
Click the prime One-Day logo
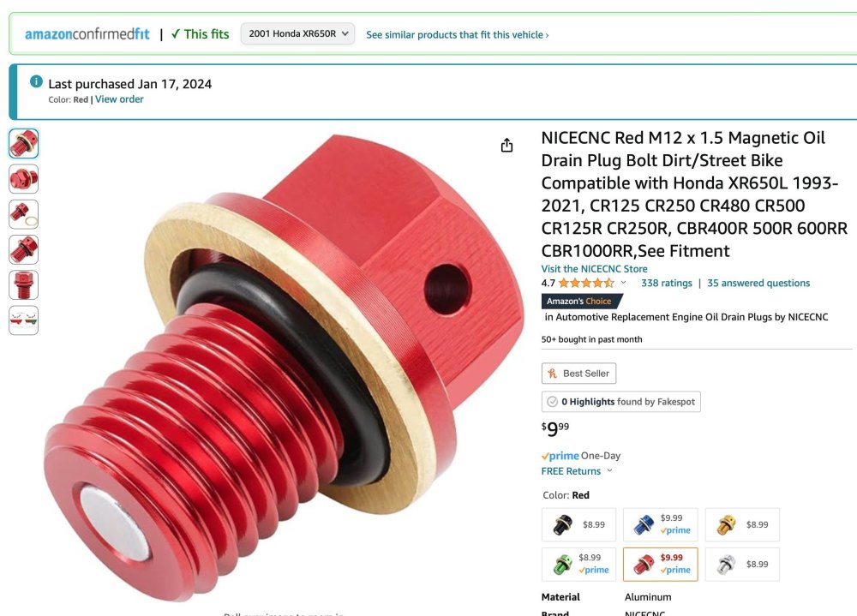(x=560, y=455)
